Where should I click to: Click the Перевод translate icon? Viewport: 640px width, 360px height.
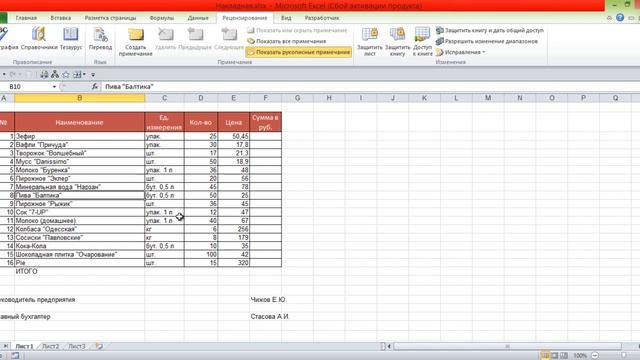(x=100, y=39)
